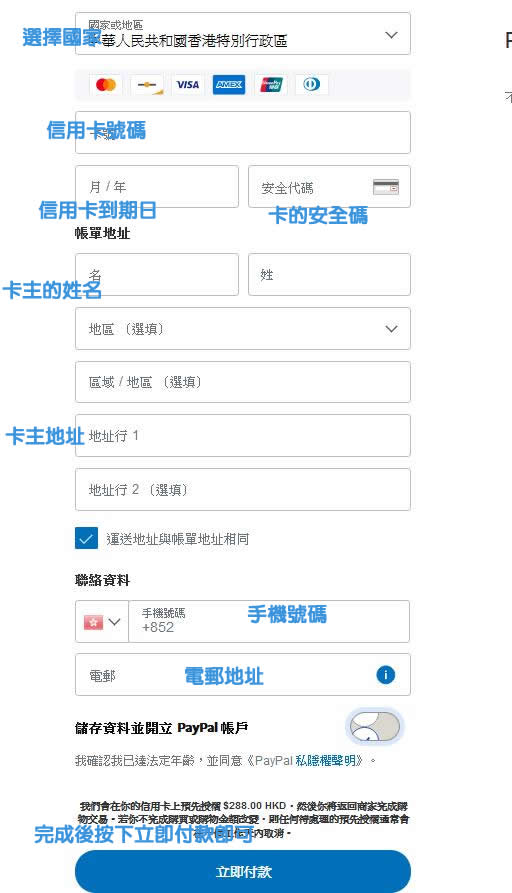Open the country or region dropdown

[243, 34]
